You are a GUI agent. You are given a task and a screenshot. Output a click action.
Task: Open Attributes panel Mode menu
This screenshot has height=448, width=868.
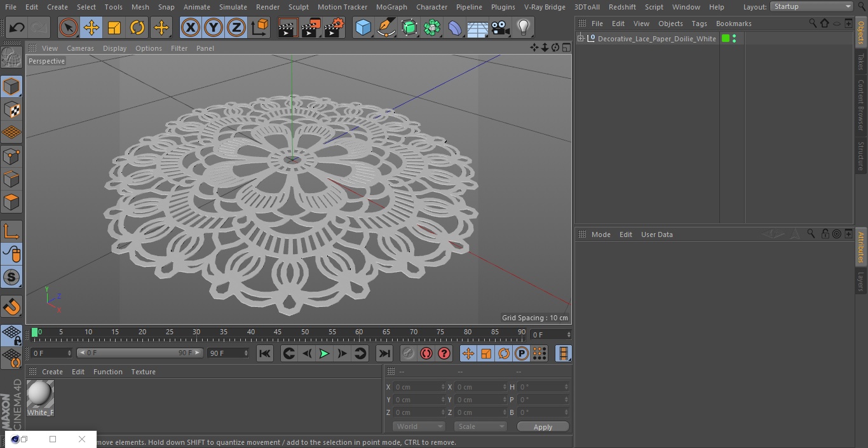[x=600, y=234]
